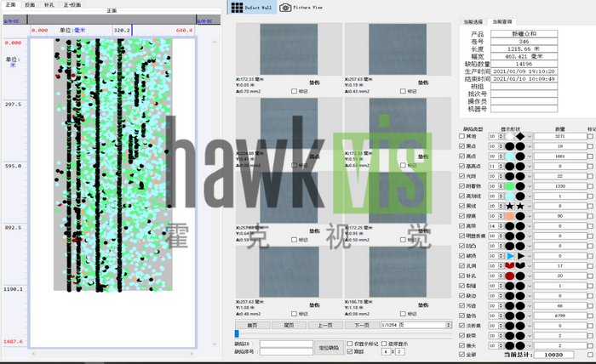Enable 仅显示标记 checkbox

pos(350,344)
